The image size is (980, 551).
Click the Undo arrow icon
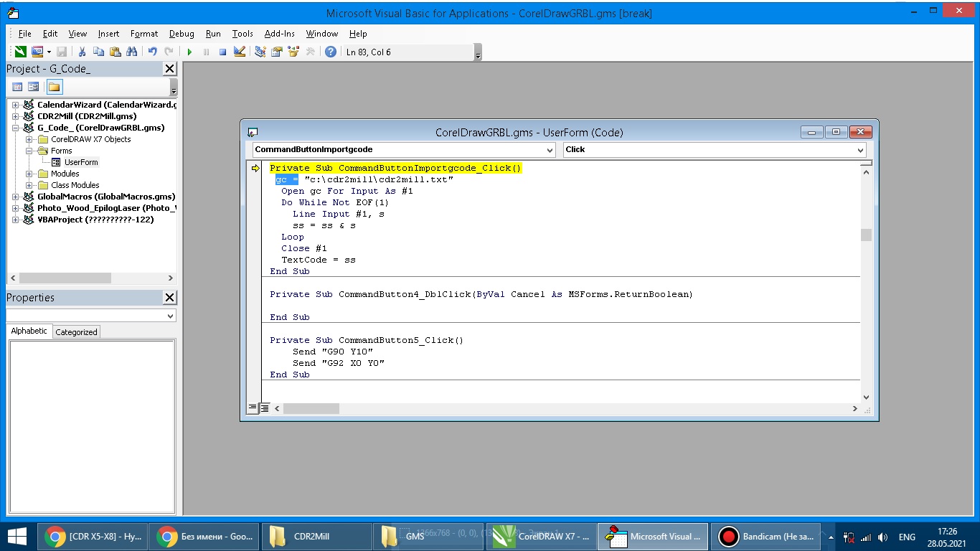point(152,52)
